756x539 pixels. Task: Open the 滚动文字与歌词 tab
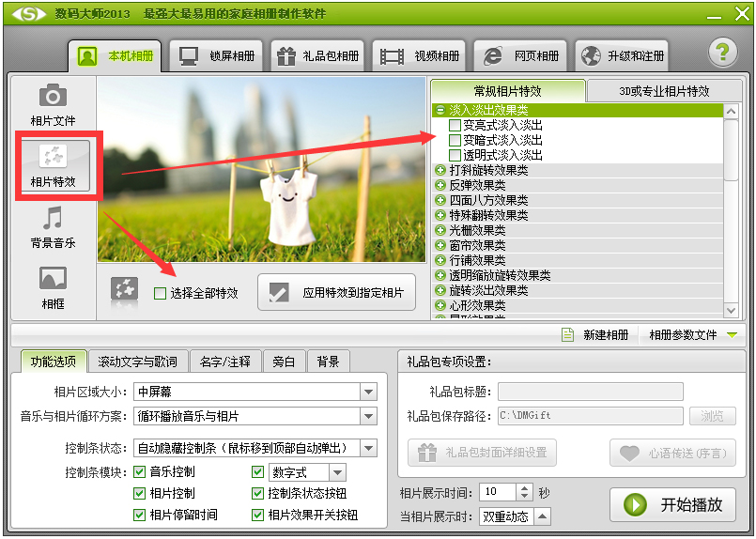[137, 362]
